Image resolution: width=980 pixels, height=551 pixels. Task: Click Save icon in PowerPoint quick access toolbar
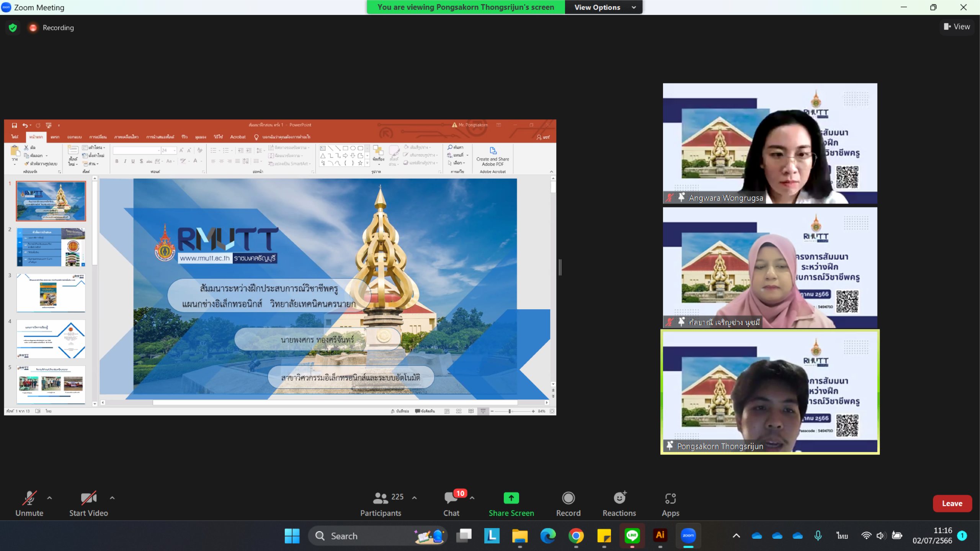tap(15, 125)
